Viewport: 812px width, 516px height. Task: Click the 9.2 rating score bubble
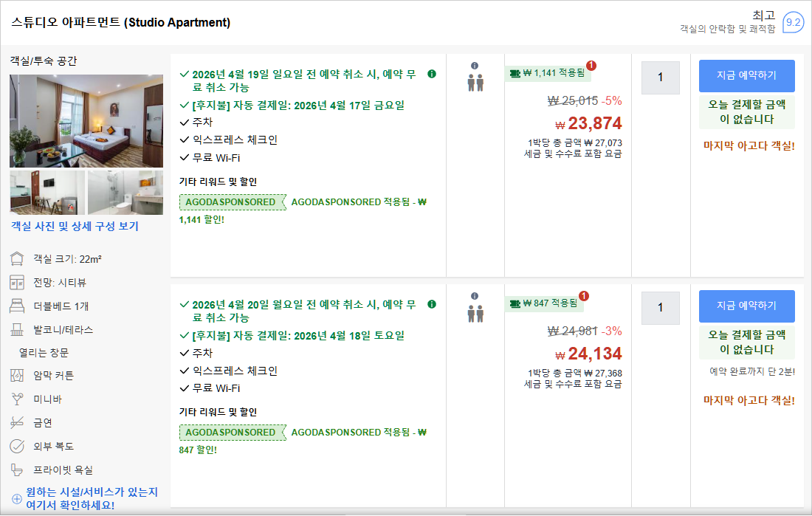coord(793,23)
